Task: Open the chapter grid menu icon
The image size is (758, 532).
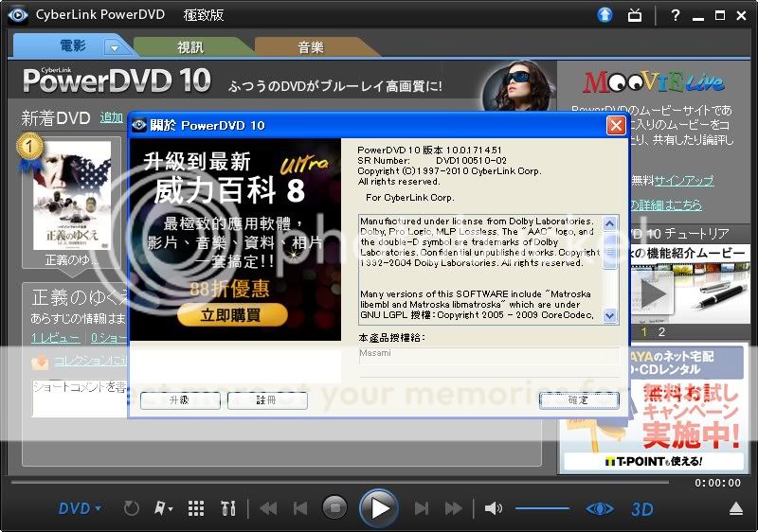Action: [196, 508]
